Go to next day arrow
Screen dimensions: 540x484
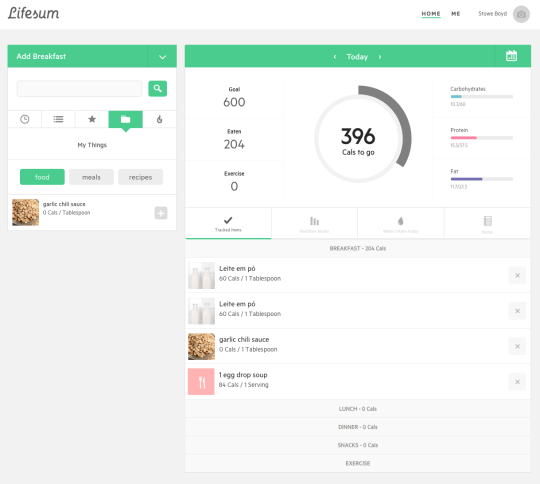[380, 57]
